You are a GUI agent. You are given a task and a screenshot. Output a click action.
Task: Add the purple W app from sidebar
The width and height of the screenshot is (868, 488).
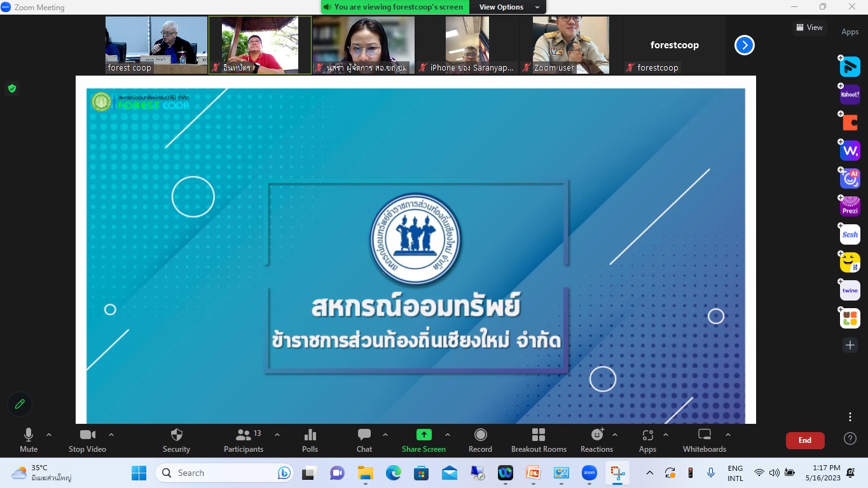coord(850,151)
